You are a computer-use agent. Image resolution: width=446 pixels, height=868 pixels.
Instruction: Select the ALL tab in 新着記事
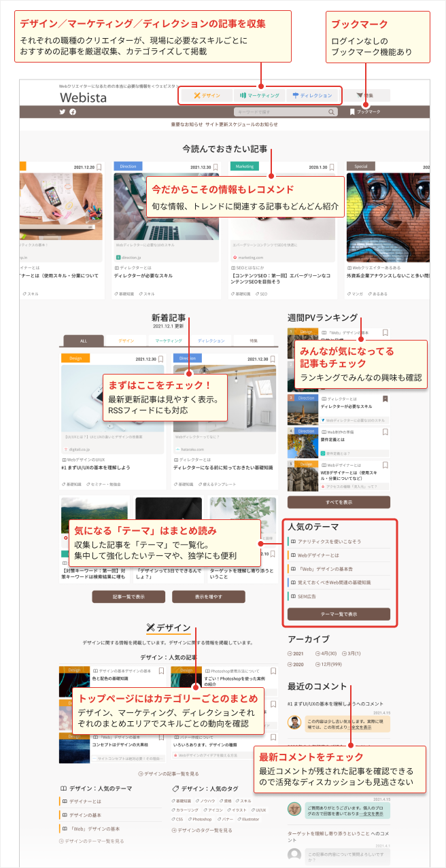pyautogui.click(x=84, y=340)
